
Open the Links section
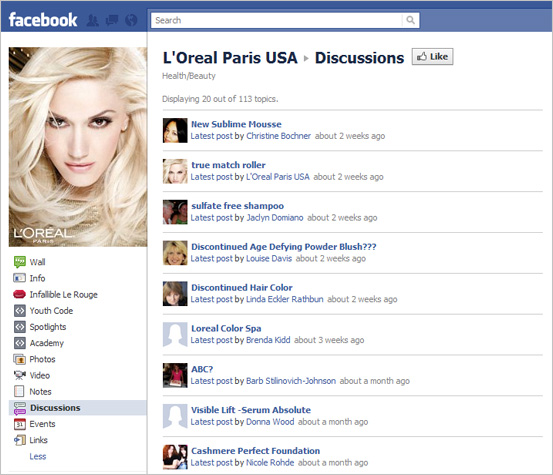point(38,440)
